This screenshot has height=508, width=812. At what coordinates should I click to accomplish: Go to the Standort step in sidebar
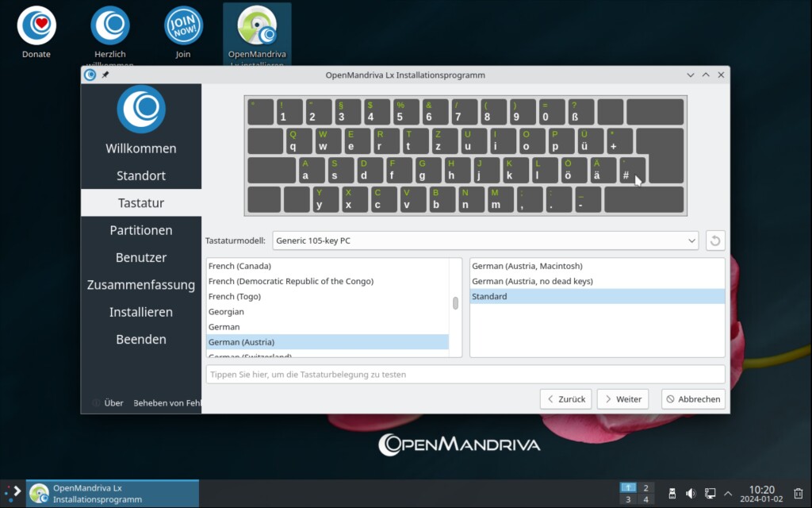[141, 175]
